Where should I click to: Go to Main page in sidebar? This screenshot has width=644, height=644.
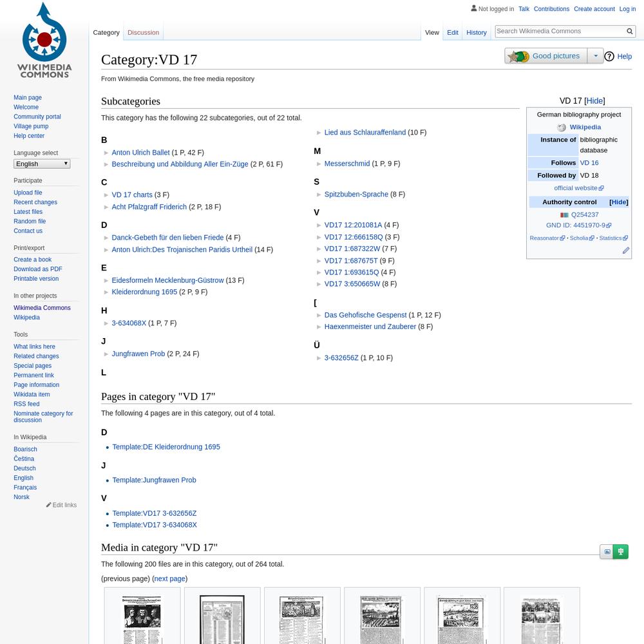[x=28, y=98]
